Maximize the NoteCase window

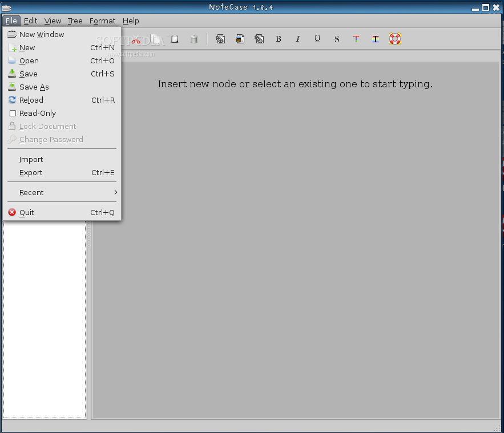coord(486,7)
